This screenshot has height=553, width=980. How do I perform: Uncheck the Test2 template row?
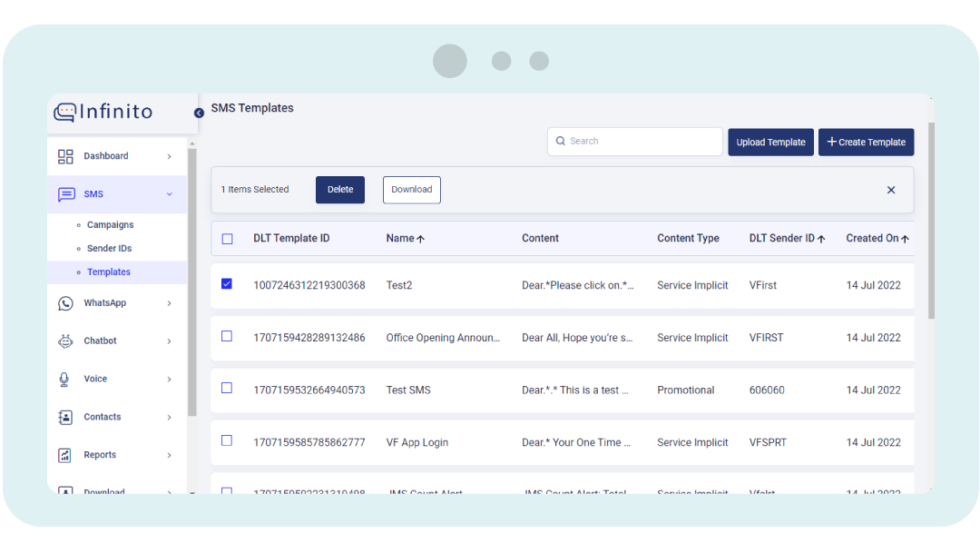pos(227,284)
